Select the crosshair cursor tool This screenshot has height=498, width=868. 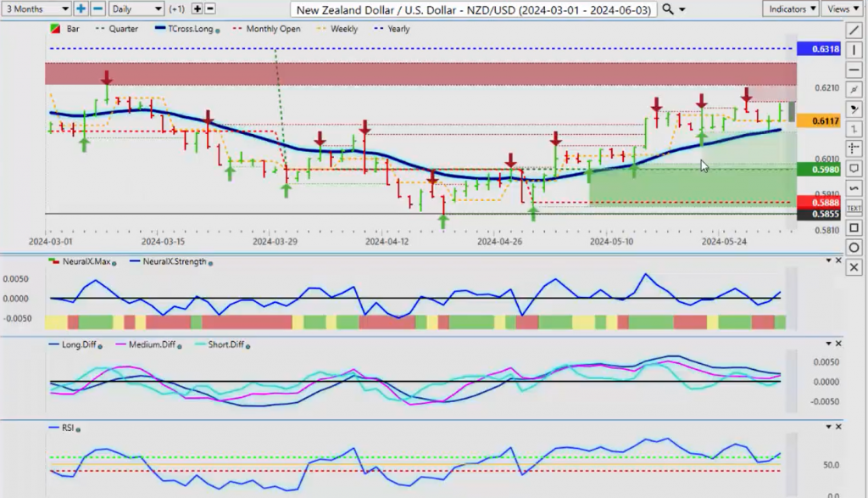click(854, 148)
